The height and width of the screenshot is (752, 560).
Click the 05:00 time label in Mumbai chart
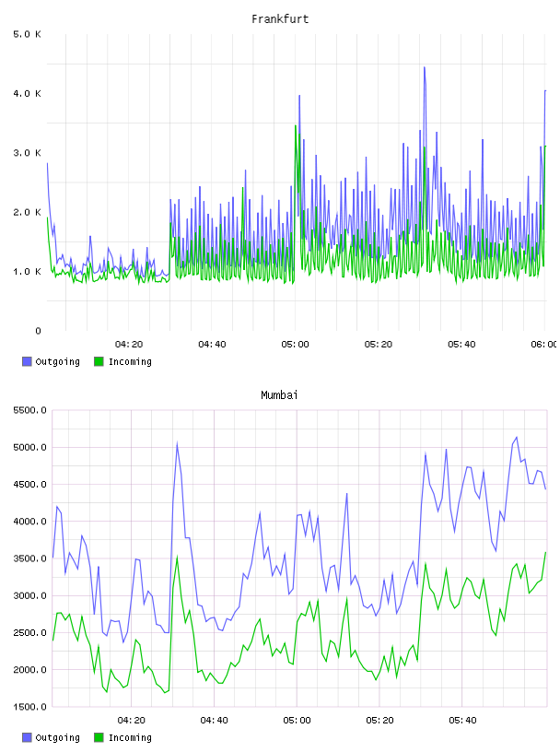pos(297,721)
